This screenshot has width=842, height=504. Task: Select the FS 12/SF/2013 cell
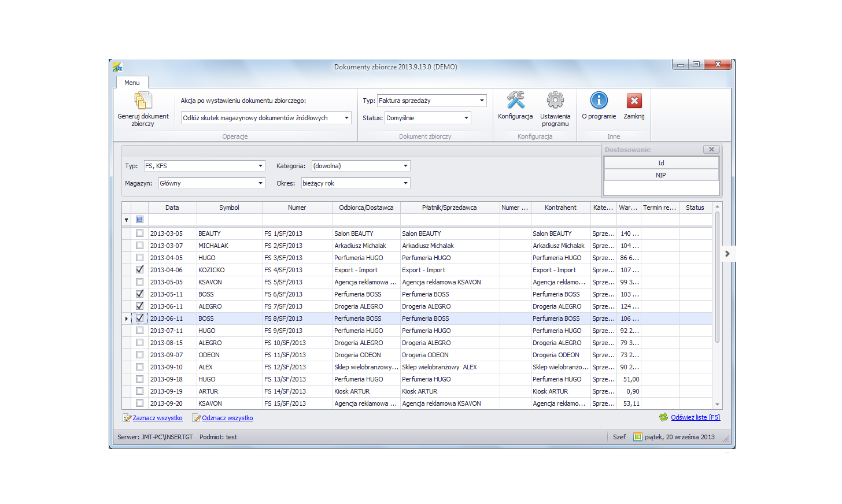297,367
